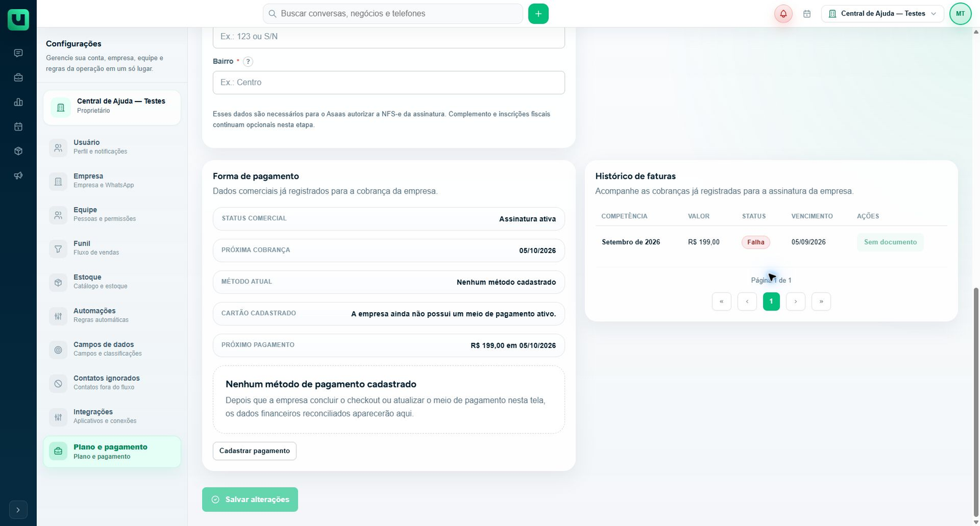
Task: Select Plano e pagamento section
Action: point(111,452)
